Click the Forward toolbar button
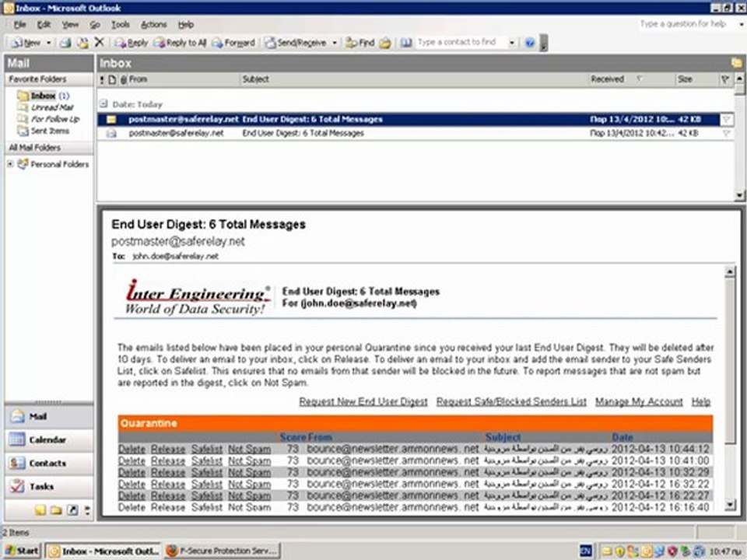Image resolution: width=747 pixels, height=560 pixels. [233, 43]
